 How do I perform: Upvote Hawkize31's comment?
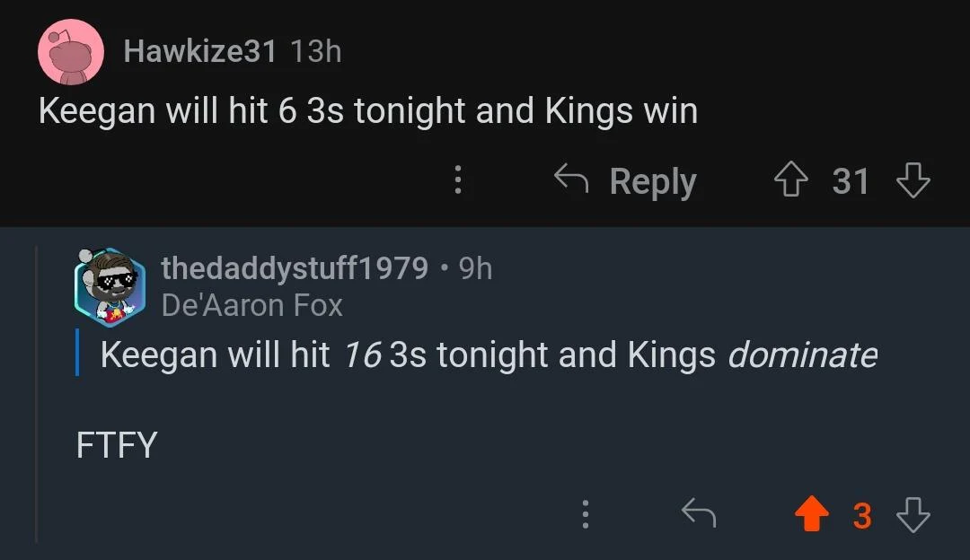point(791,182)
